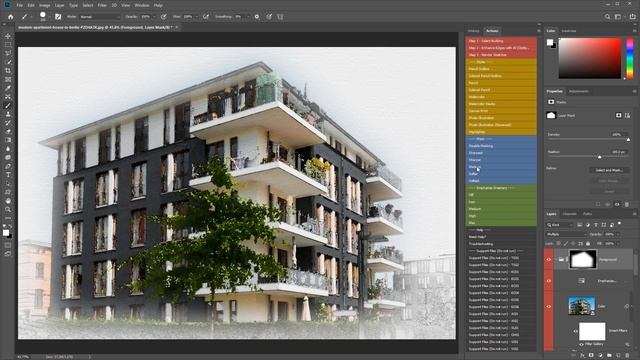Toggle pressure for opacity
640x360 pixels.
click(x=164, y=17)
